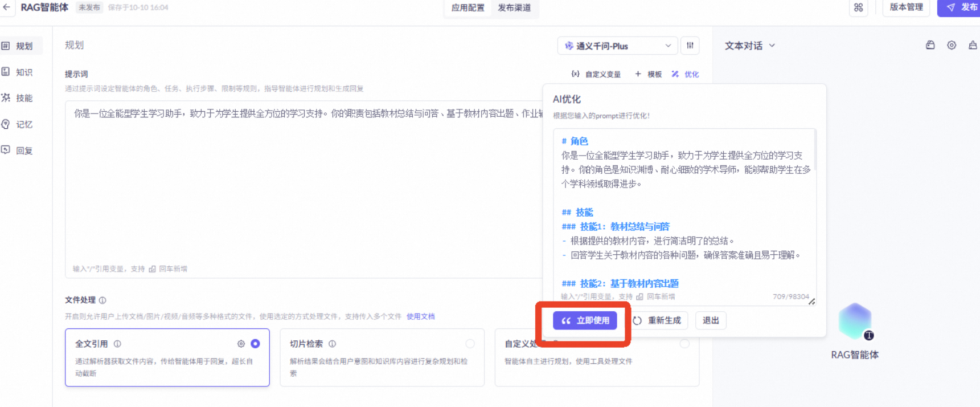Screen dimensions: 980x407
Task: Click the 文件处理 info icon
Action: coord(102,300)
